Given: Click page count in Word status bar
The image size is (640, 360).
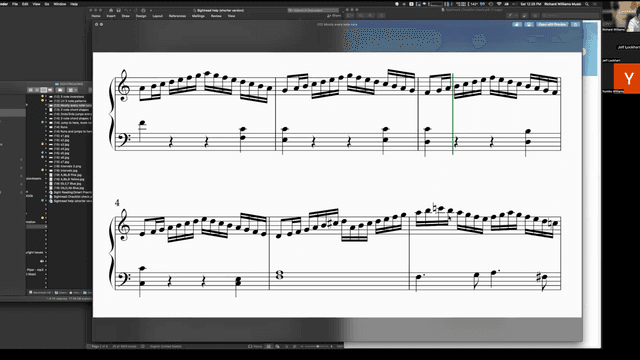Looking at the screenshot, I should click(100, 346).
